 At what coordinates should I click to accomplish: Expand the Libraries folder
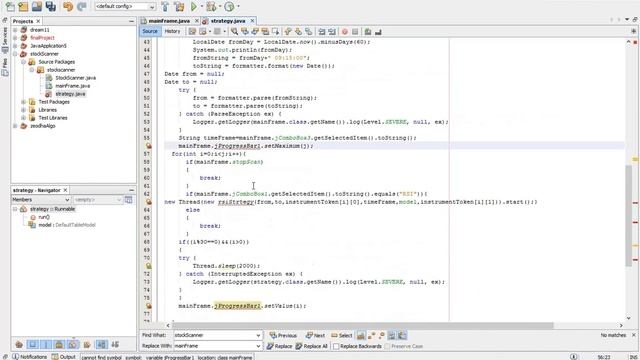click(24, 110)
